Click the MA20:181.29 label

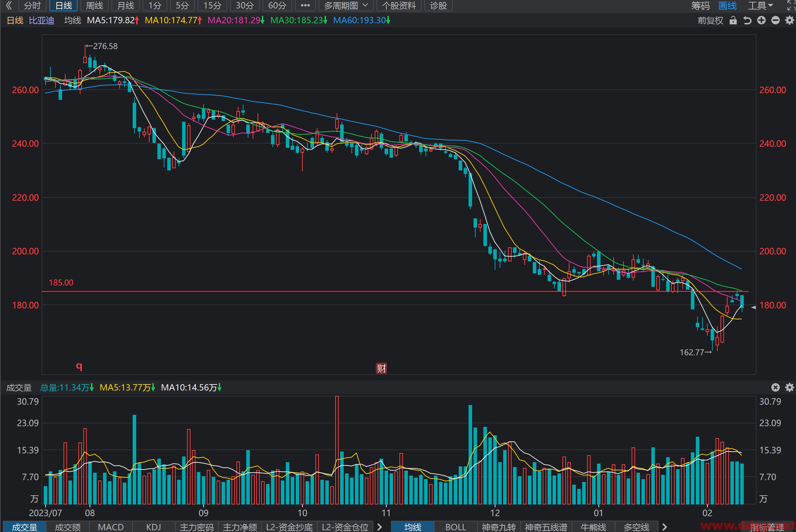click(x=236, y=20)
